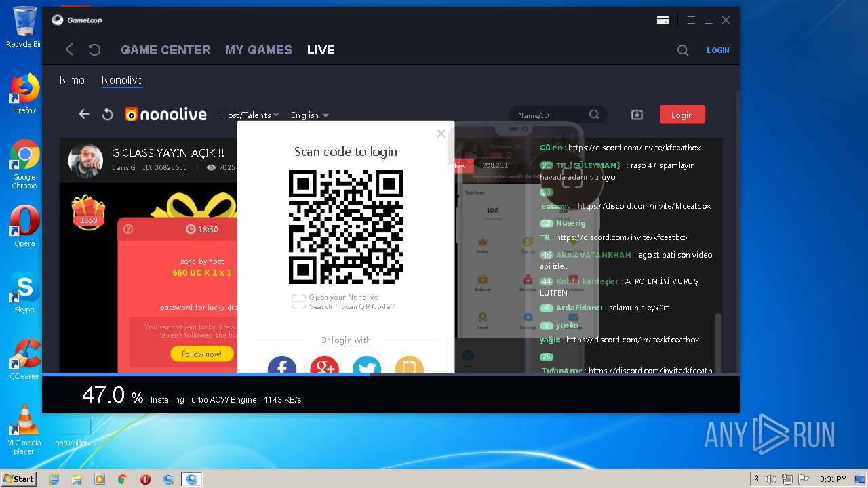Refresh GameLoop with the reload icon
This screenshot has width=868, height=488.
(x=95, y=49)
